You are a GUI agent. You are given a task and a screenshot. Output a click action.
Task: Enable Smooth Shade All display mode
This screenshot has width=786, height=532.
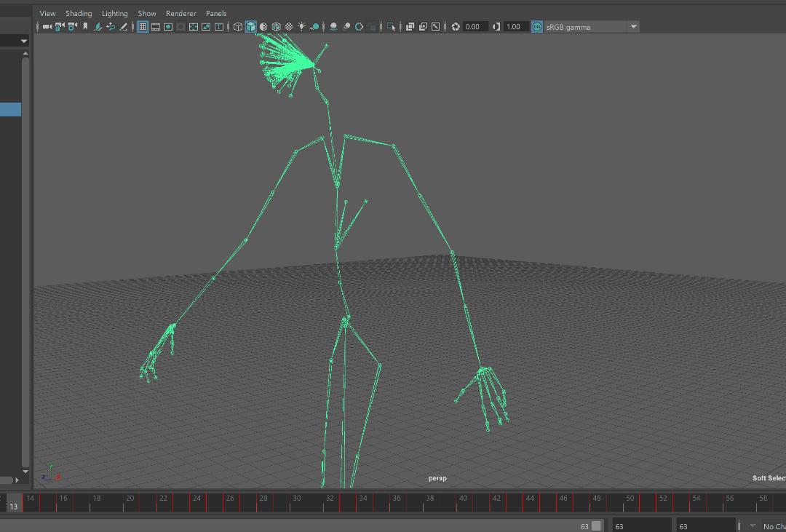coord(250,26)
